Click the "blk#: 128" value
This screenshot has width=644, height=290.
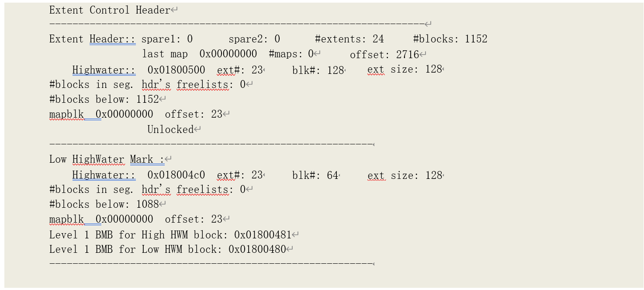click(x=318, y=70)
